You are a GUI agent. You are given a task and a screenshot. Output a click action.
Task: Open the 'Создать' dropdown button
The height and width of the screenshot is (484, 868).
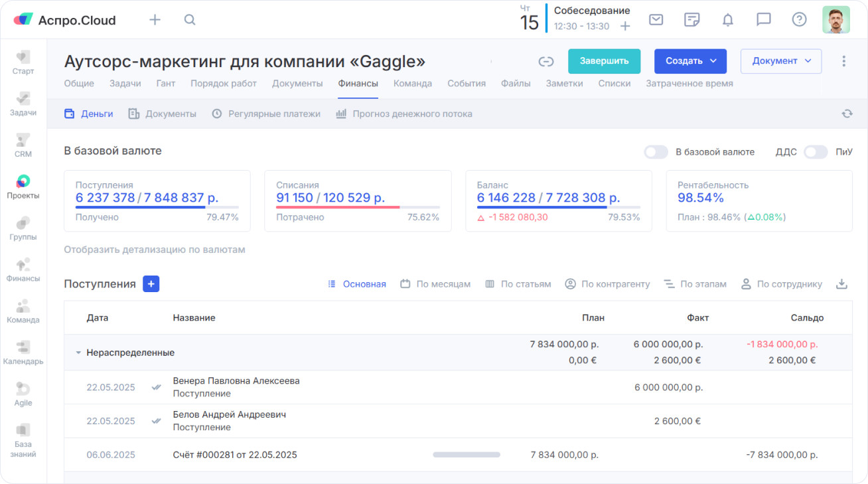click(690, 61)
